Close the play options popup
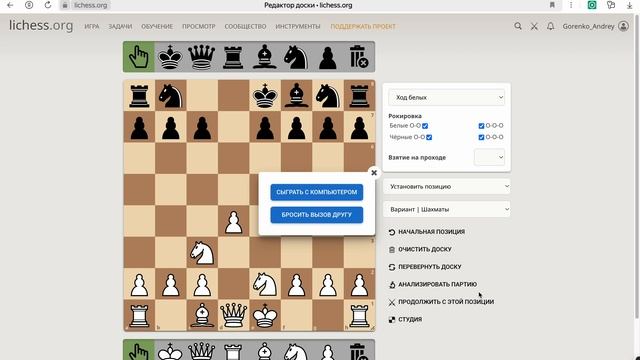This screenshot has width=640, height=360. pos(374,173)
